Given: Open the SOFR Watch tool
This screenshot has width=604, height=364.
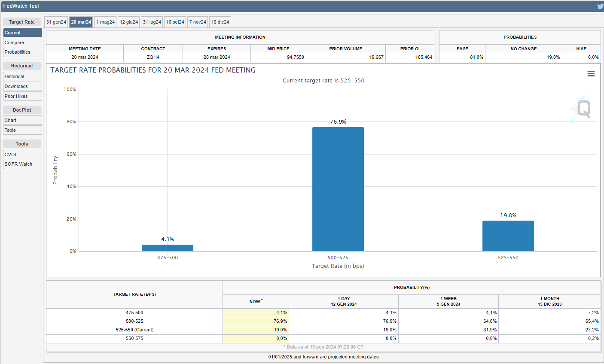Looking at the screenshot, I should (22, 164).
